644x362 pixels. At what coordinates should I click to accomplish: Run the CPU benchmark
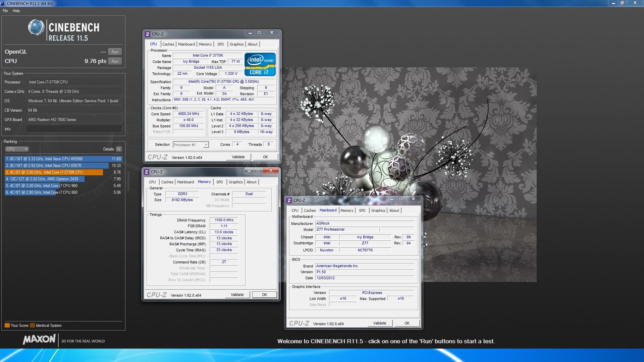[115, 61]
